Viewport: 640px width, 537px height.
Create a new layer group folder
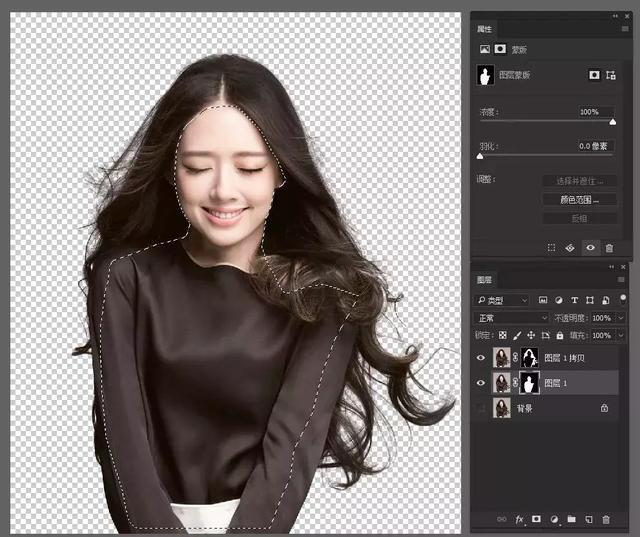[x=572, y=519]
